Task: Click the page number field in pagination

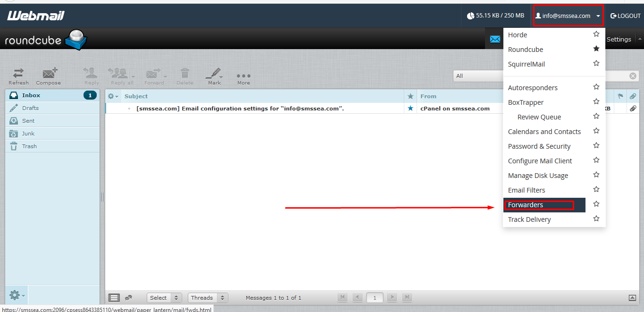Action: [x=375, y=298]
